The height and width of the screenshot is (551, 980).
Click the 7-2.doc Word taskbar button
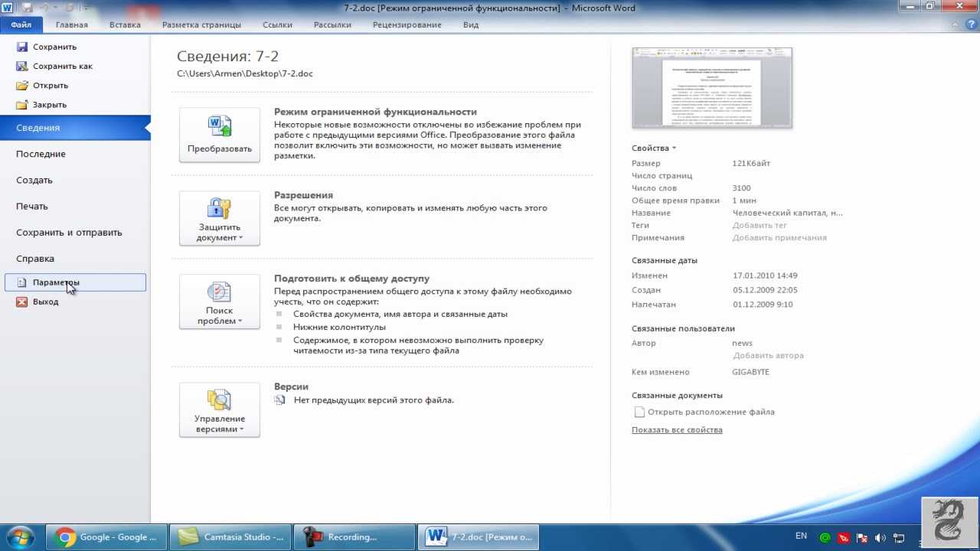coord(479,537)
